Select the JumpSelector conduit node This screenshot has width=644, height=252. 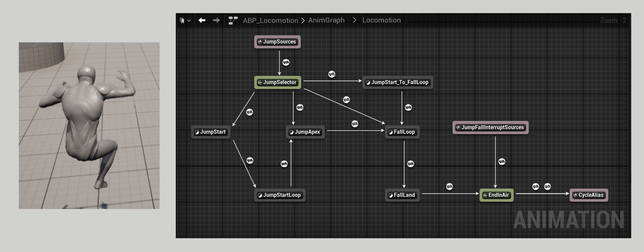(x=277, y=82)
